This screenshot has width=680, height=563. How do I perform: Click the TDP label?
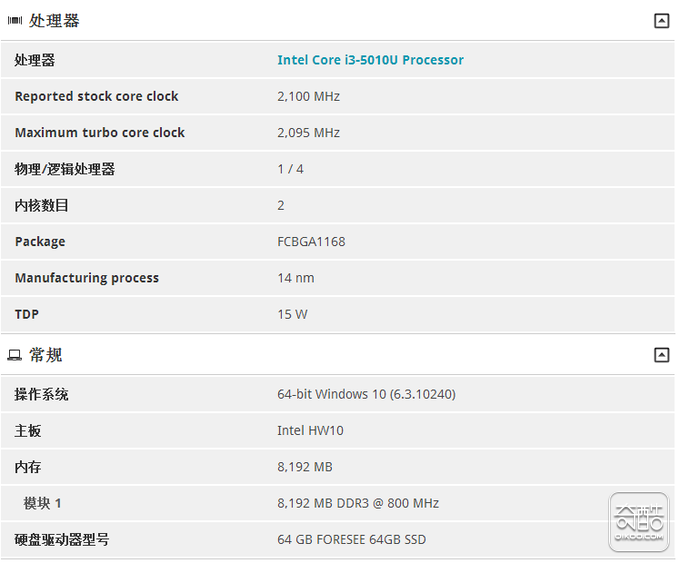click(26, 314)
